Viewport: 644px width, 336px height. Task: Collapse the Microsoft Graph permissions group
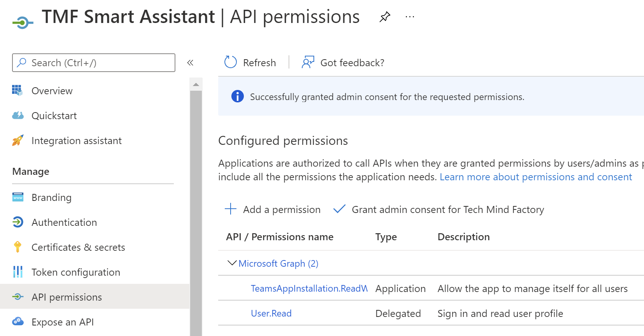coord(232,263)
